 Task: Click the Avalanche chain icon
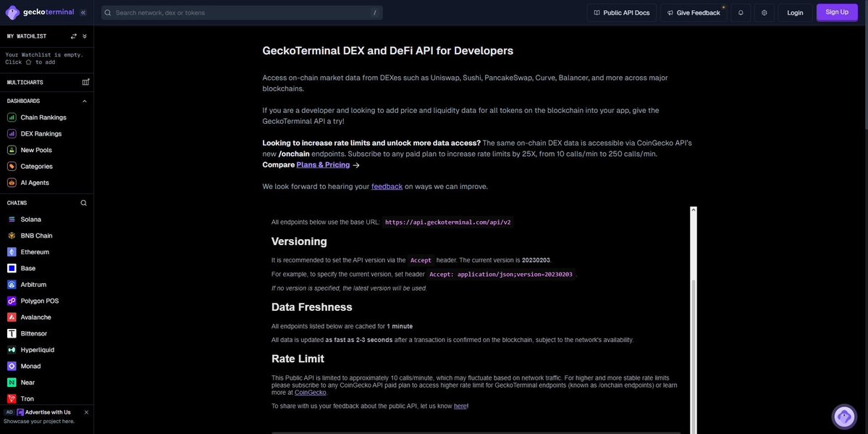coord(12,317)
